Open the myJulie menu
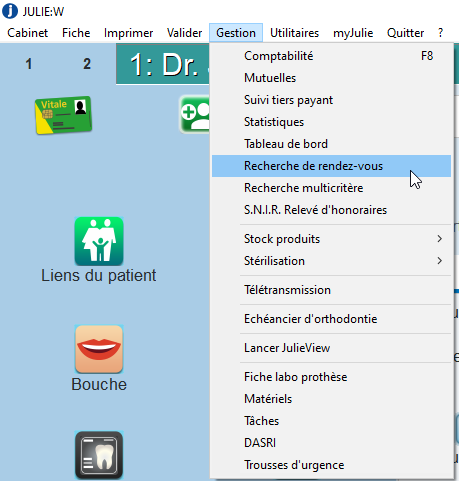The image size is (459, 481). 353,33
